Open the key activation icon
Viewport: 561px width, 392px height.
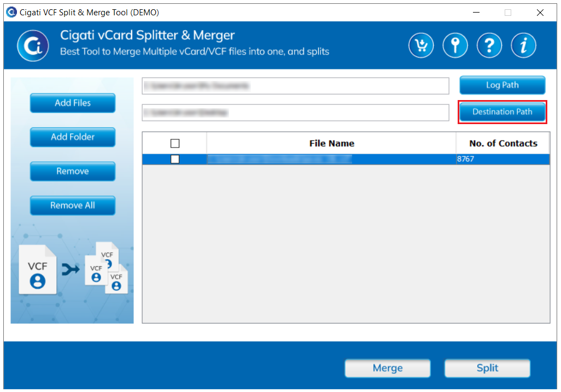pyautogui.click(x=455, y=45)
